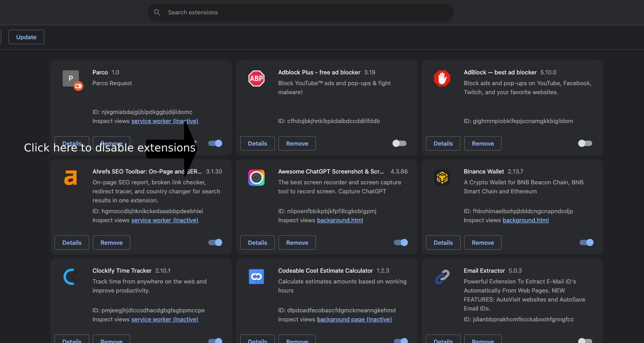Click the Binance Wallet diamond icon
This screenshot has height=343, width=644.
point(442,178)
